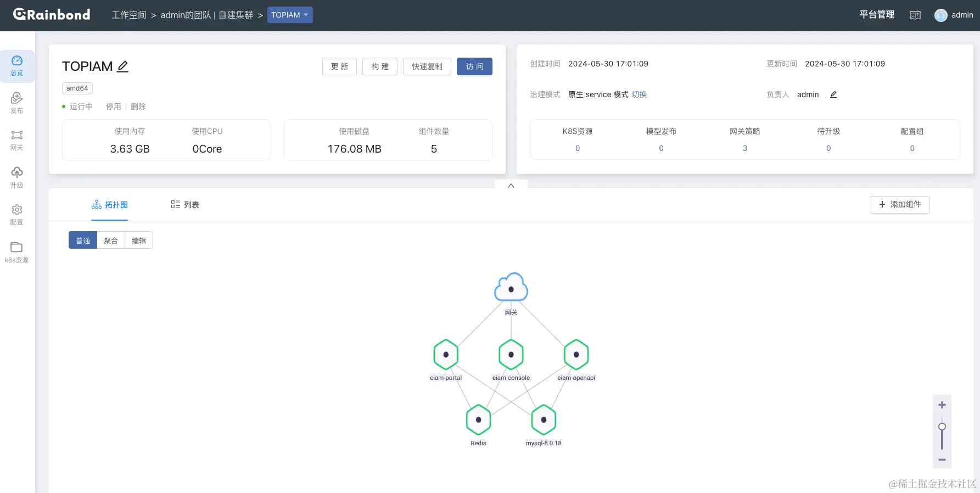Click the Rainbond logo
The height and width of the screenshot is (493, 980).
tap(52, 15)
